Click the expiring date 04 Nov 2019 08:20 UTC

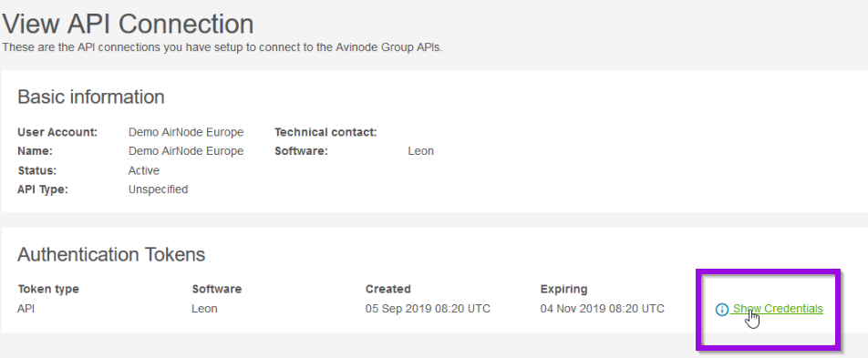click(603, 308)
